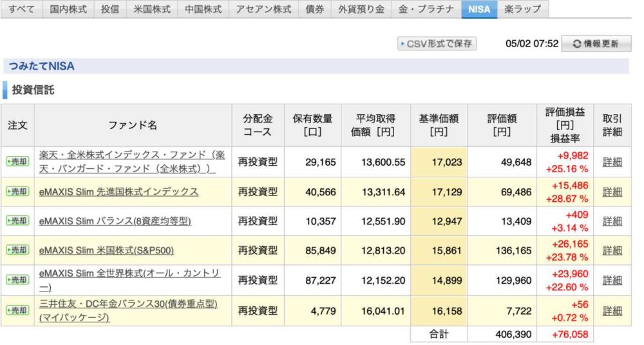Refresh data with 情報更新 button

pyautogui.click(x=596, y=44)
